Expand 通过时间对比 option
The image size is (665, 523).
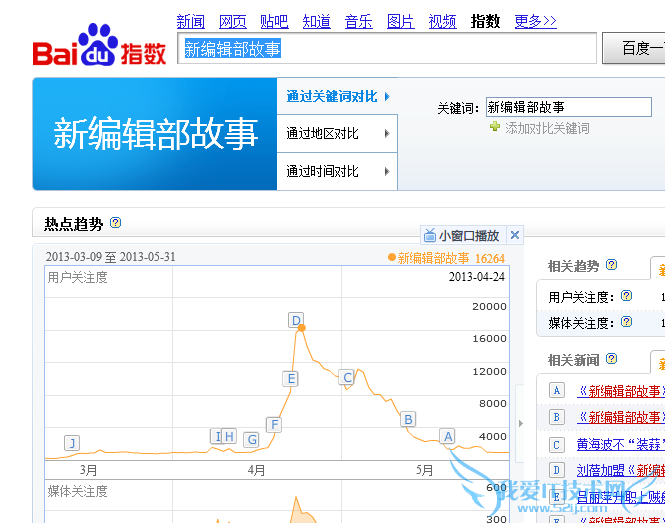click(337, 171)
